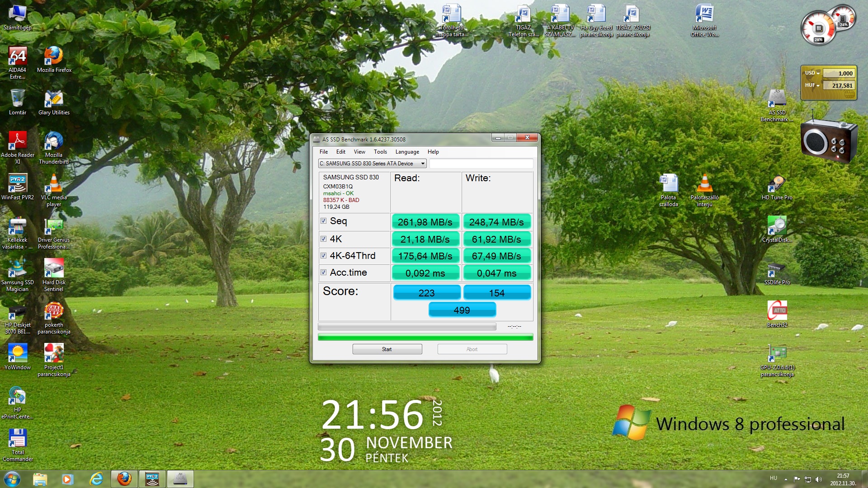
Task: Open the Language menu
Action: click(x=407, y=152)
